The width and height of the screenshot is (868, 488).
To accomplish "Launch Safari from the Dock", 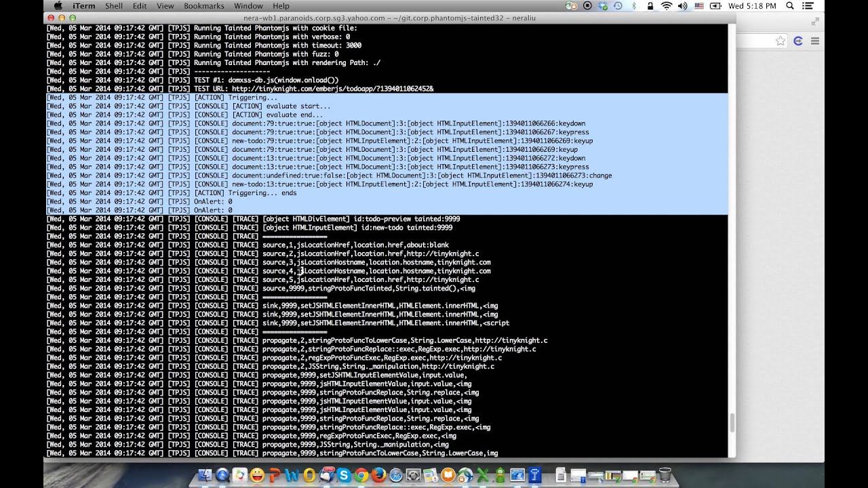I will pyautogui.click(x=396, y=475).
